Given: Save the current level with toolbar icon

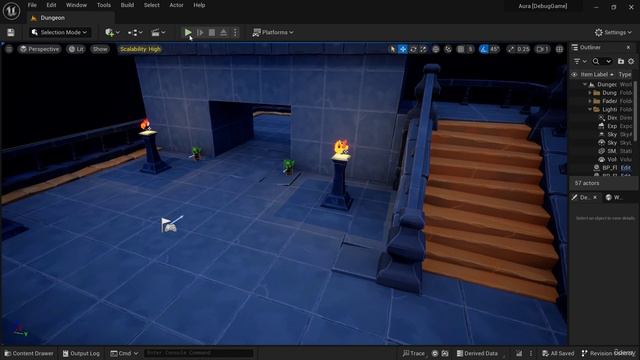Looking at the screenshot, I should [11, 33].
